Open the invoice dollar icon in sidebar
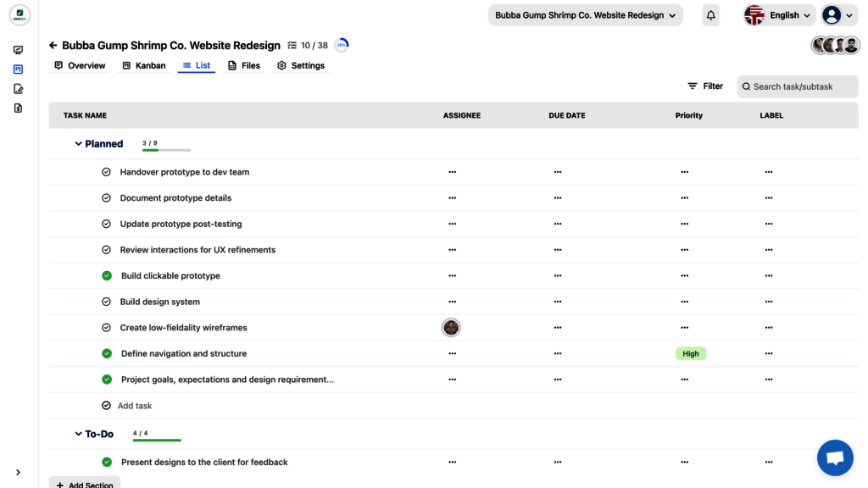Viewport: 868px width, 488px height. (18, 108)
